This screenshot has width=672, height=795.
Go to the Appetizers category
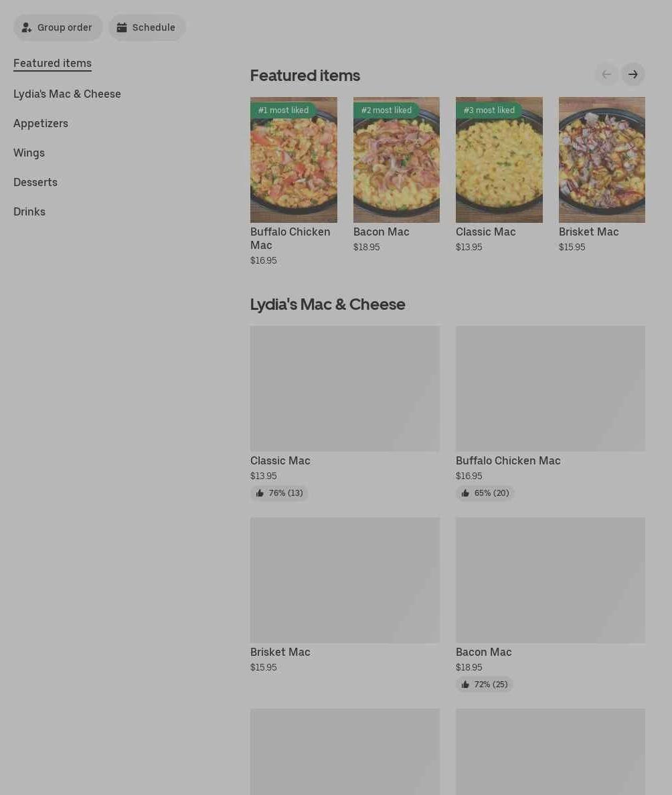click(41, 124)
